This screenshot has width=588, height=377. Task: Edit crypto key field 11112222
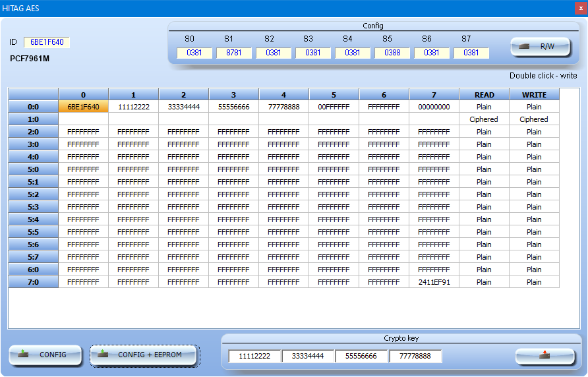pyautogui.click(x=254, y=356)
